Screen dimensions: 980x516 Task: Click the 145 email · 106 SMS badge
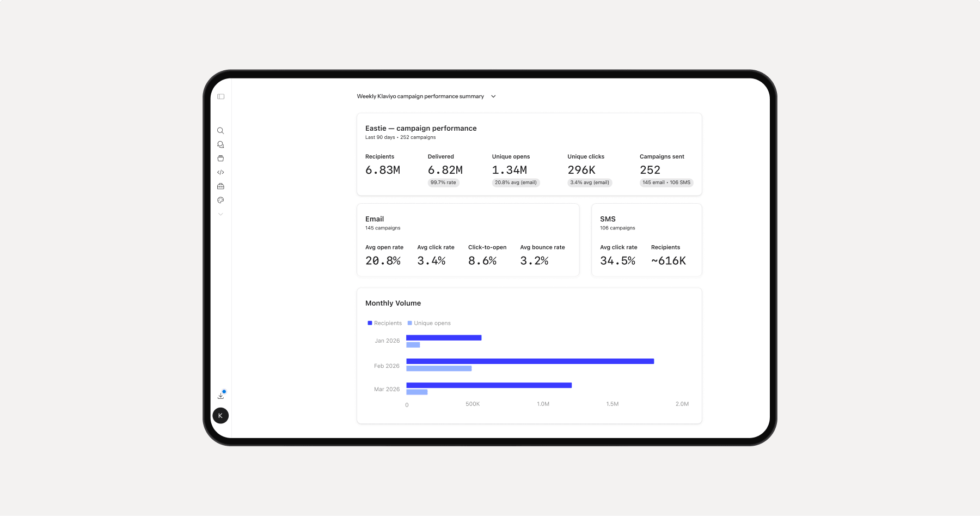666,183
